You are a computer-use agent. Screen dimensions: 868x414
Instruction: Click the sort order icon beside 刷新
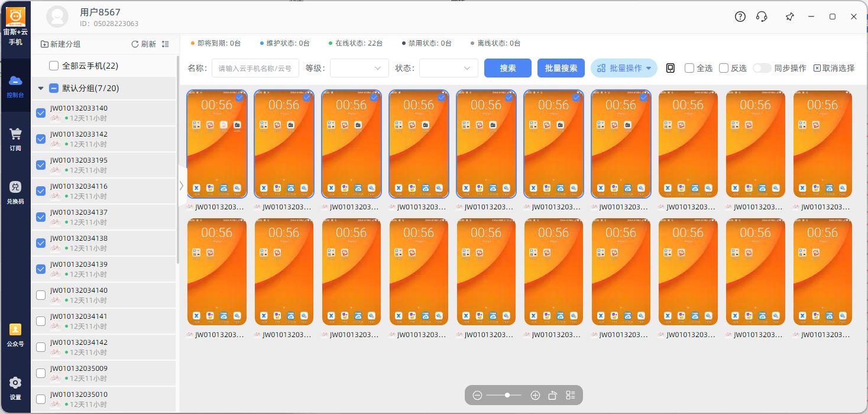pyautogui.click(x=166, y=44)
